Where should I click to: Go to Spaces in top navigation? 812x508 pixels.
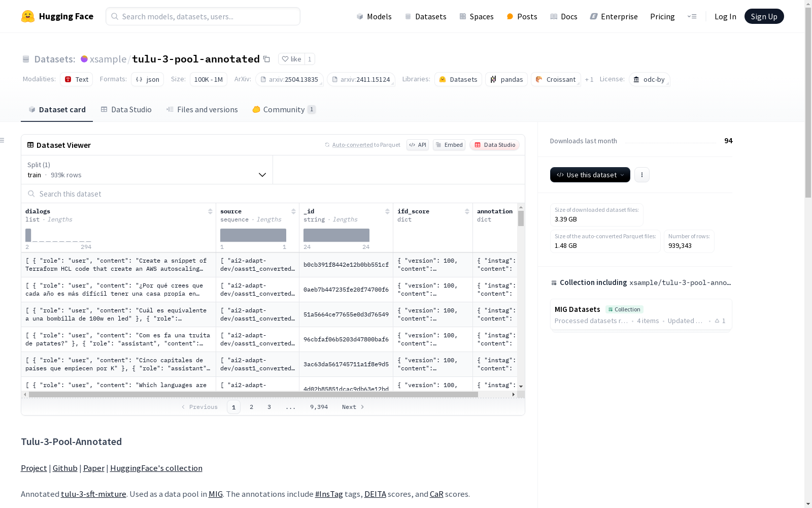pos(477,16)
